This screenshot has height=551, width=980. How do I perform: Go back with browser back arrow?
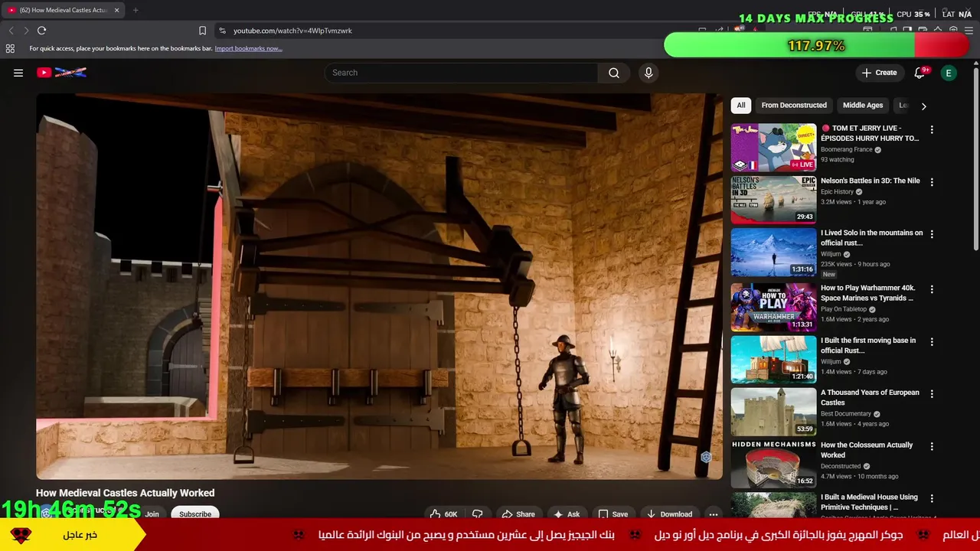coord(11,31)
